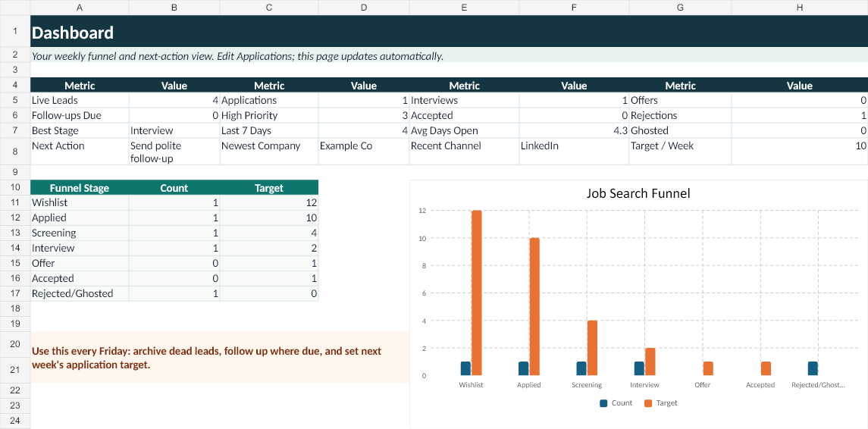Click the Count legend swatch in chart
Viewport: 868px width, 429px height.
tap(604, 403)
